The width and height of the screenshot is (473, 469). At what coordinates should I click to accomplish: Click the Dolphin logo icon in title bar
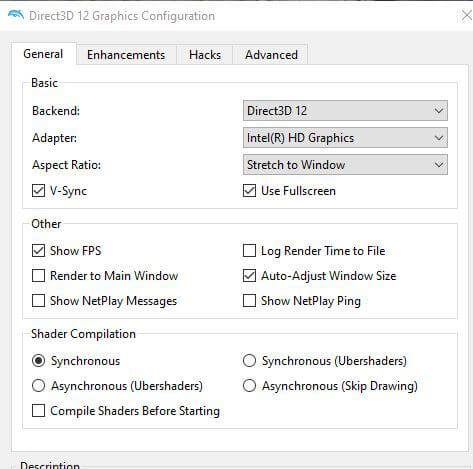click(x=16, y=16)
